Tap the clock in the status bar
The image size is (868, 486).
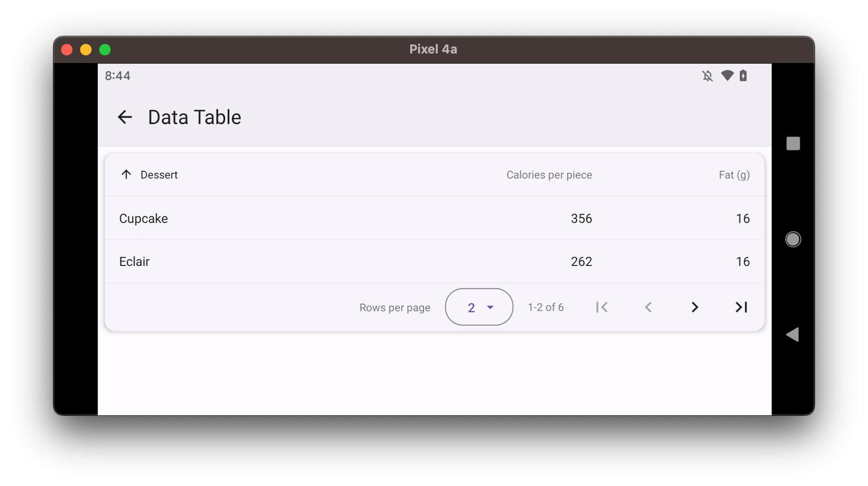coord(118,75)
